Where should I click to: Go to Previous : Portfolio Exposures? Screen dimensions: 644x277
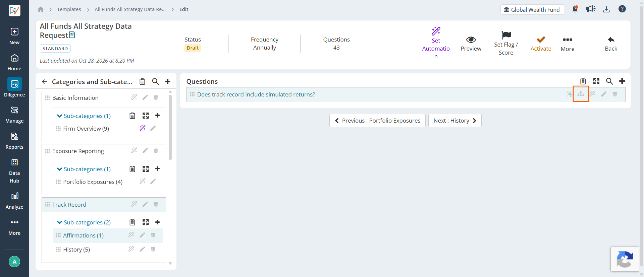pyautogui.click(x=377, y=121)
